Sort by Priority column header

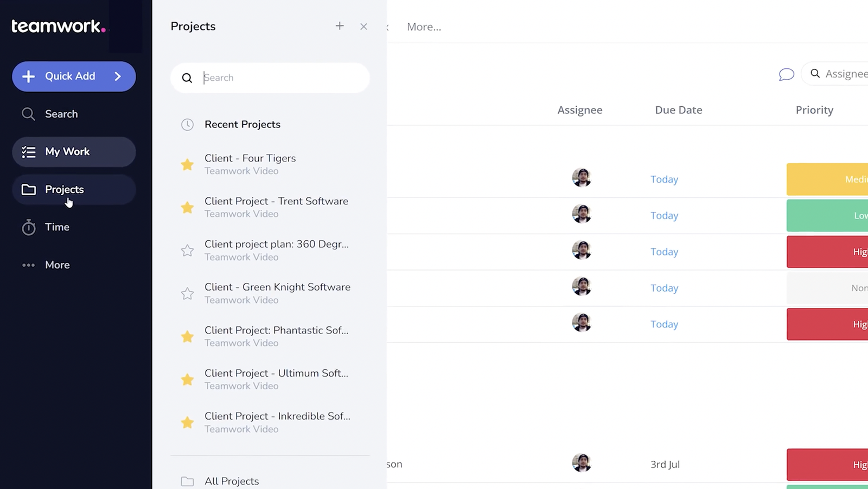click(814, 110)
